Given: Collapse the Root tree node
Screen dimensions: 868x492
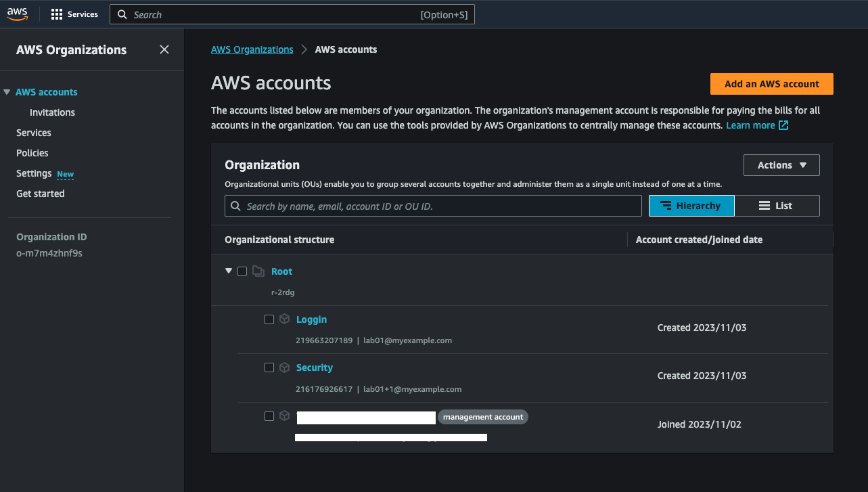Looking at the screenshot, I should 229,271.
